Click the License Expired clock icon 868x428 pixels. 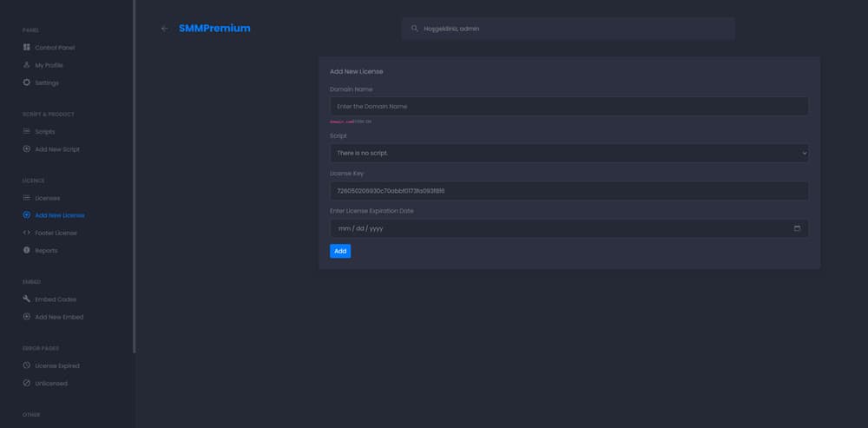(x=27, y=365)
